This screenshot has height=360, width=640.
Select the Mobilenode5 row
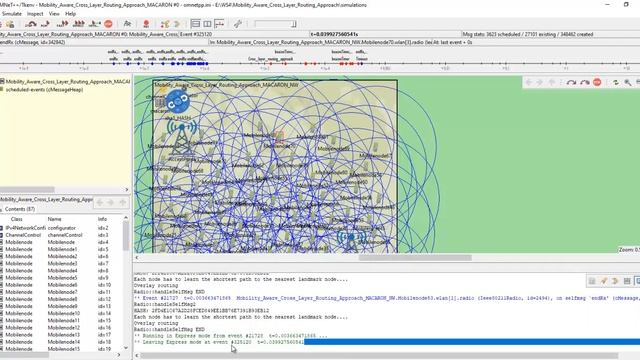(61, 278)
